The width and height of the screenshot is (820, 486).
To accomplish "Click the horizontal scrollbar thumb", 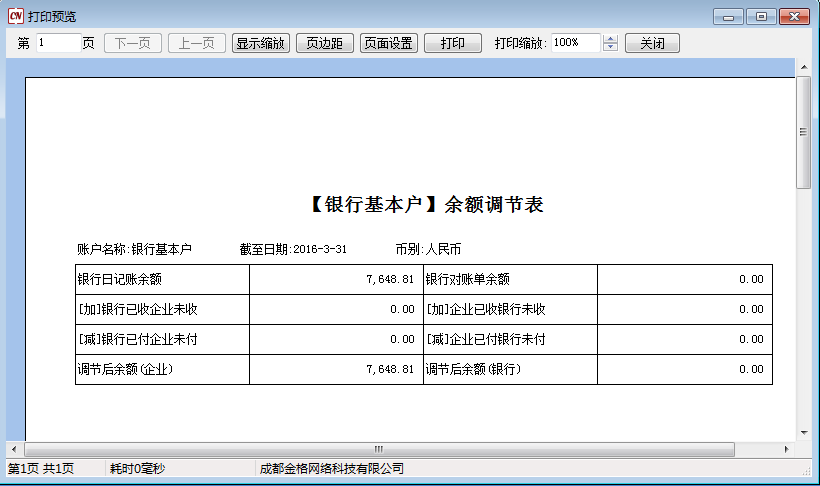I will [x=379, y=449].
